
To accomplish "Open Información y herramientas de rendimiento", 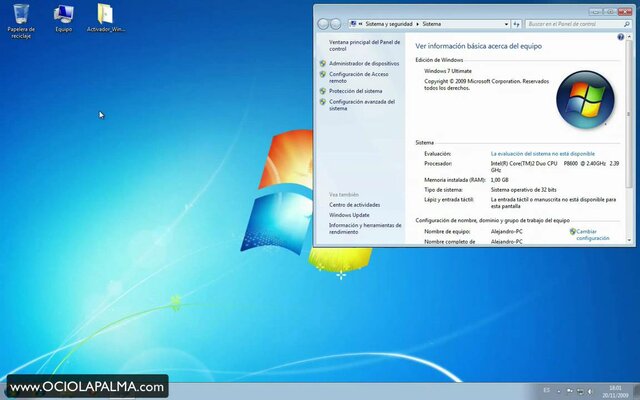I will (x=365, y=229).
